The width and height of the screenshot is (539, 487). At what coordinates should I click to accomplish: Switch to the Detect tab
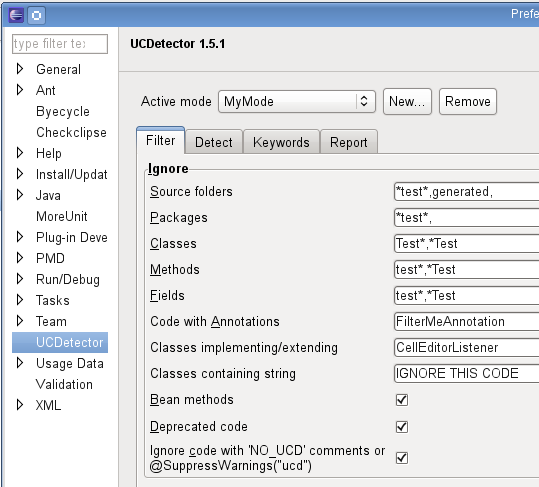213,142
